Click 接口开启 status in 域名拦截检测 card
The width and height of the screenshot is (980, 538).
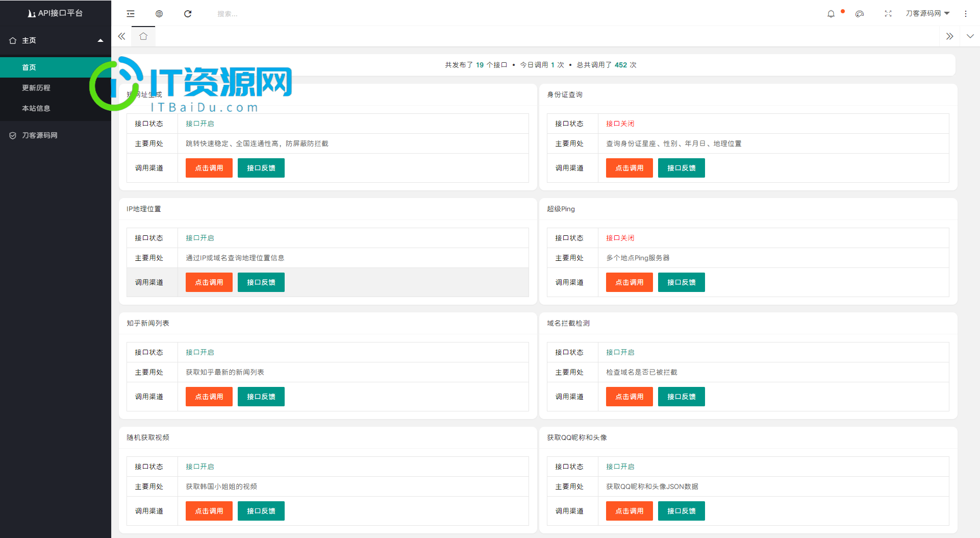coord(620,352)
